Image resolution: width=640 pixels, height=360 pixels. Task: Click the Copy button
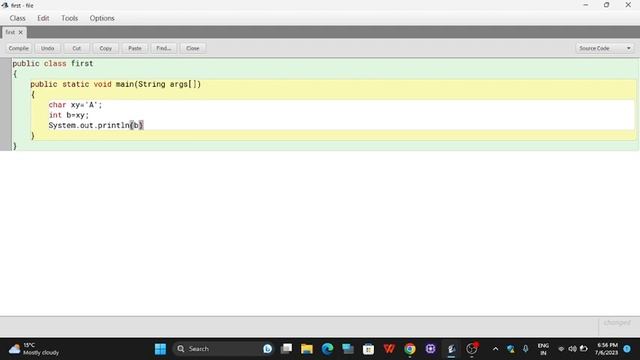105,48
